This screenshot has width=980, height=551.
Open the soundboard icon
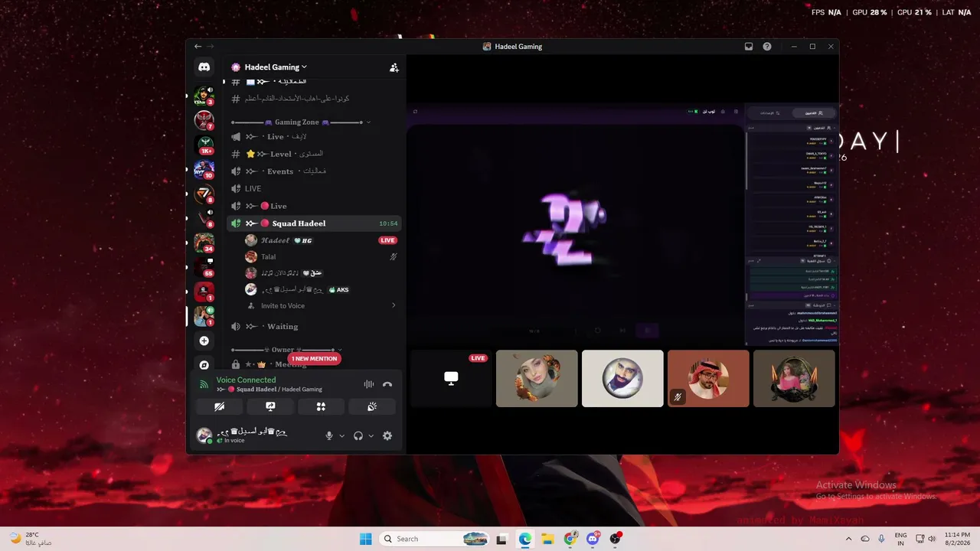pos(372,406)
